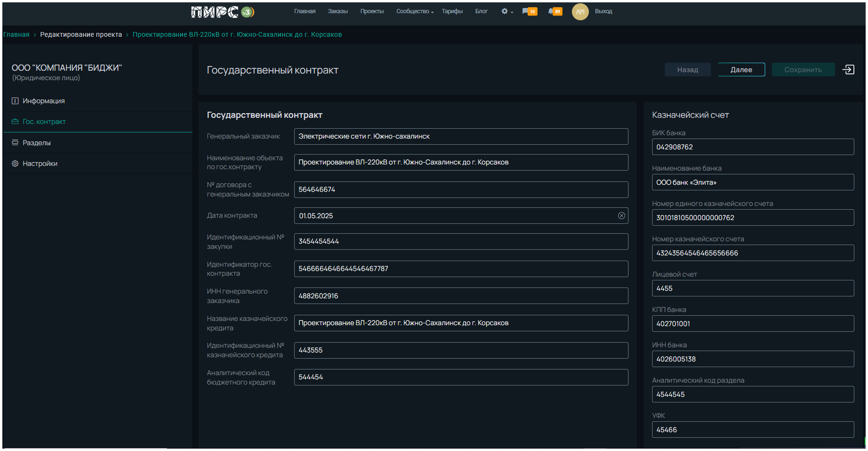This screenshot has height=451, width=868.
Task: Click the ИНН банка field
Action: [753, 359]
